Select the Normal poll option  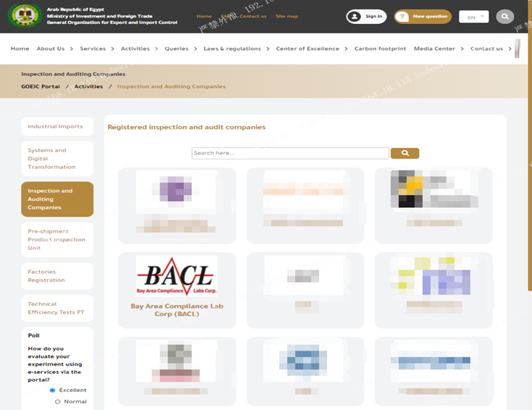click(58, 401)
